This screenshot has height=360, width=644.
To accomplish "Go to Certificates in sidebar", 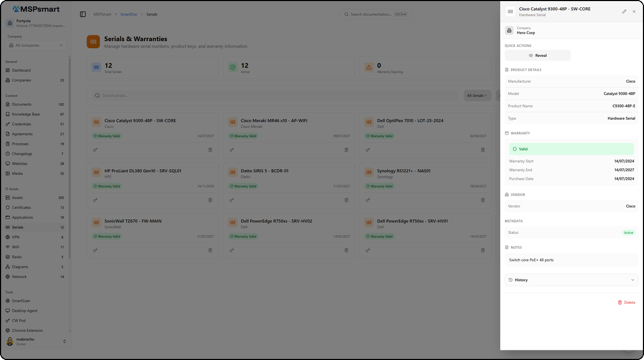I will point(21,208).
